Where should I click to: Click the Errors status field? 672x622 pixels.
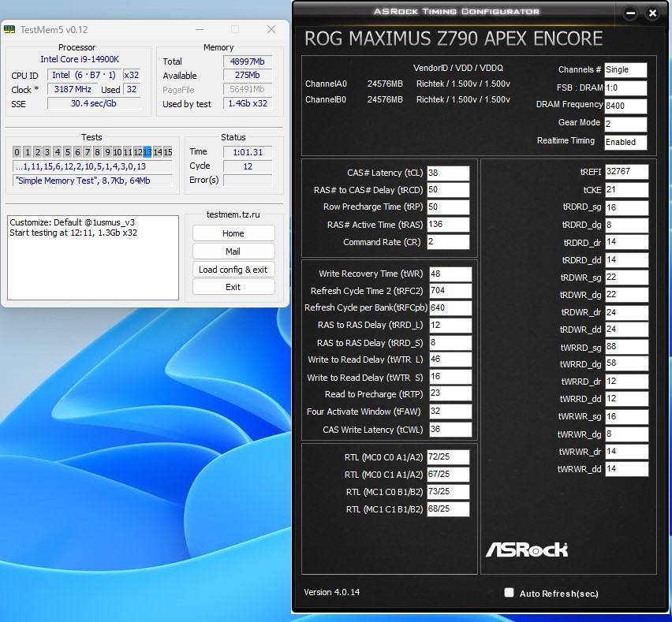tap(248, 181)
